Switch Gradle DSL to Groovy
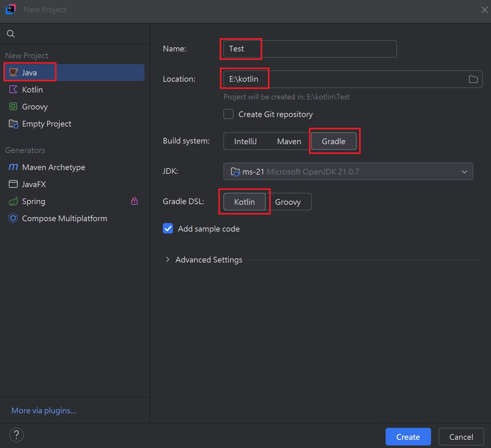The width and height of the screenshot is (491, 448). (x=288, y=202)
